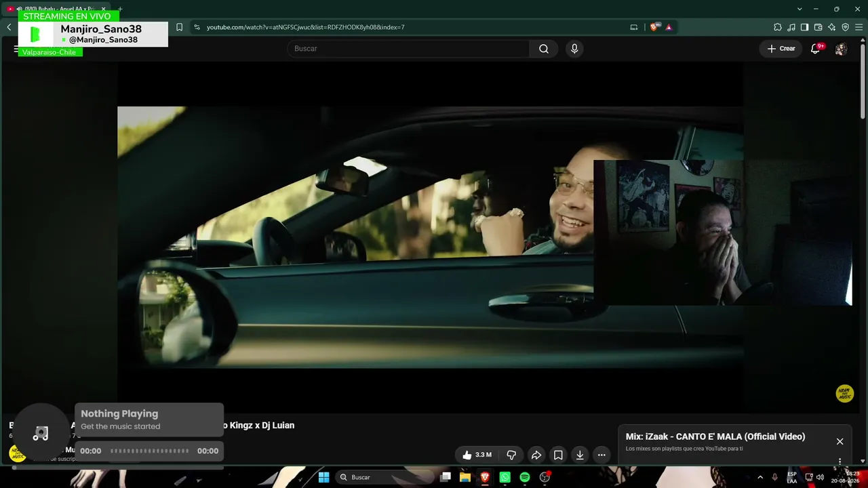This screenshot has height=488, width=868.
Task: Open the browser main hamburger menu
Action: pyautogui.click(x=859, y=27)
